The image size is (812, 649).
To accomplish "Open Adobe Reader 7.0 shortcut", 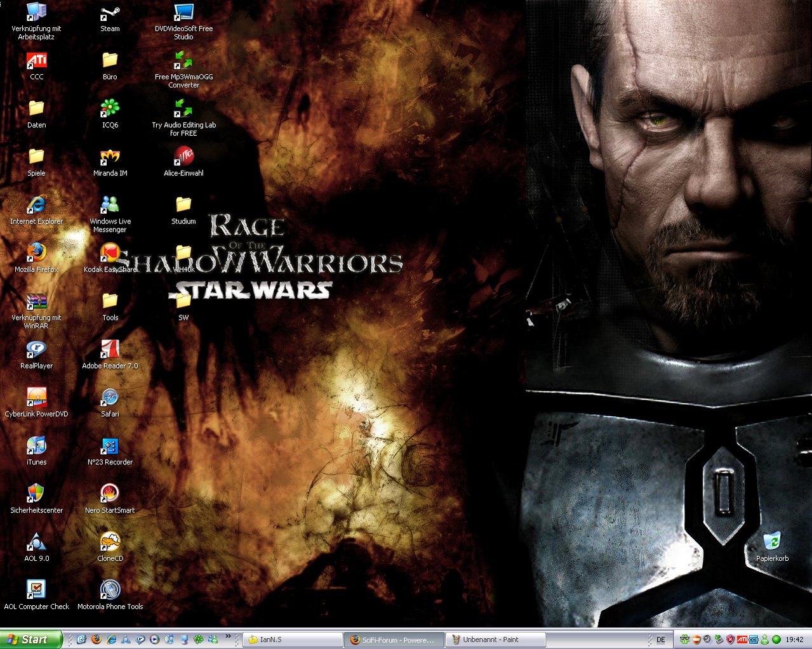I will click(110, 350).
